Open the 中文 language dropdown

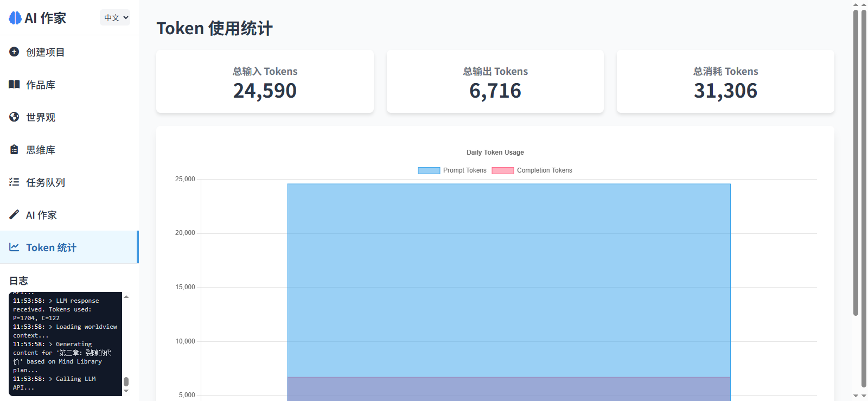click(115, 17)
